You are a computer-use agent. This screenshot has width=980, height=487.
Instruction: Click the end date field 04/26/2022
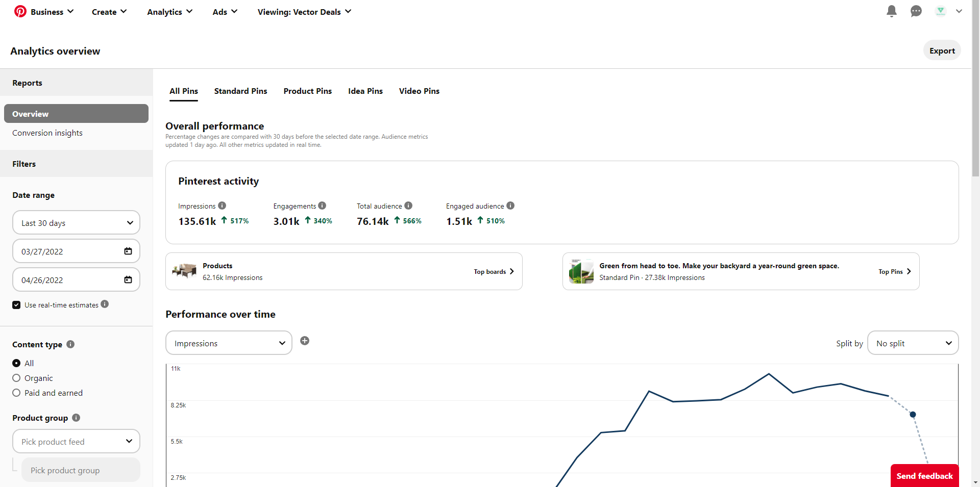tap(76, 280)
